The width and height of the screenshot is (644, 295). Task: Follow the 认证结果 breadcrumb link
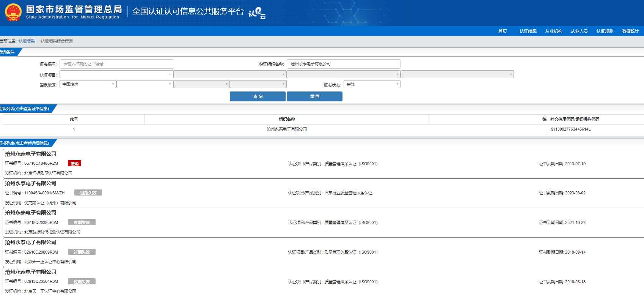pos(27,41)
